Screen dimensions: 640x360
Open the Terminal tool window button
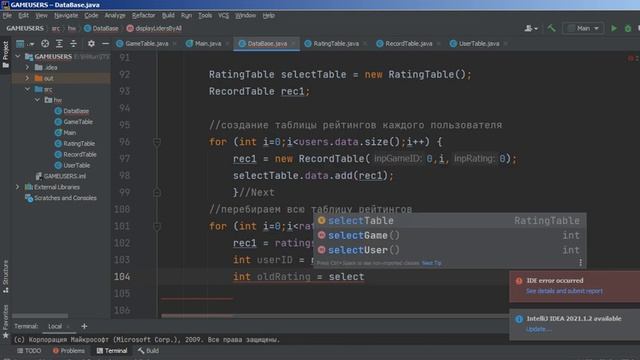(x=111, y=351)
